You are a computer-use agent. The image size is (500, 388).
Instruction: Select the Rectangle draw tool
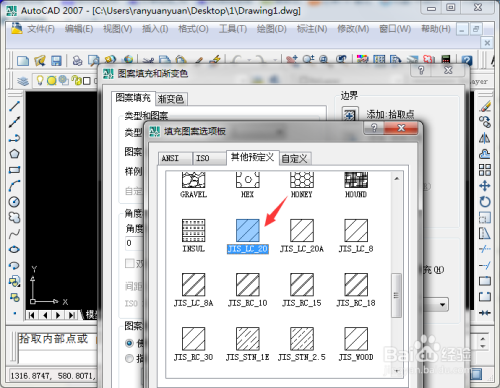(14, 170)
